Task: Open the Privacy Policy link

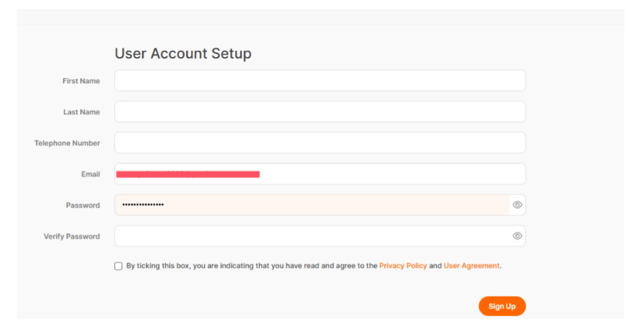Action: point(403,266)
